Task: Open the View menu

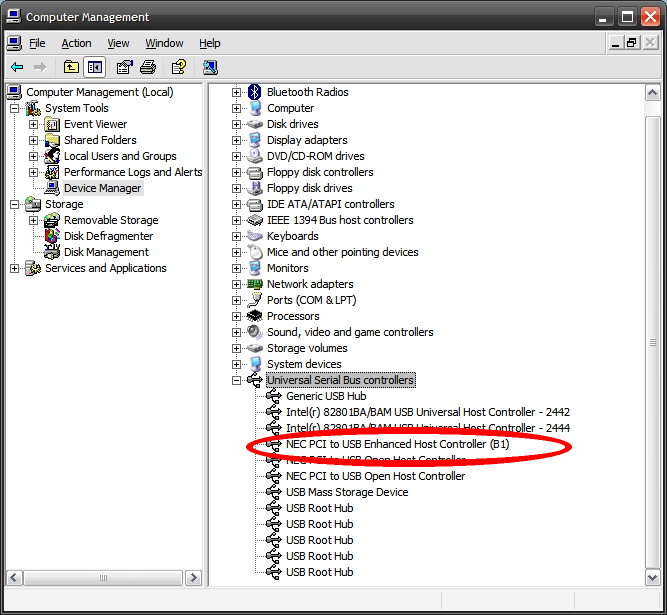Action: [x=118, y=43]
